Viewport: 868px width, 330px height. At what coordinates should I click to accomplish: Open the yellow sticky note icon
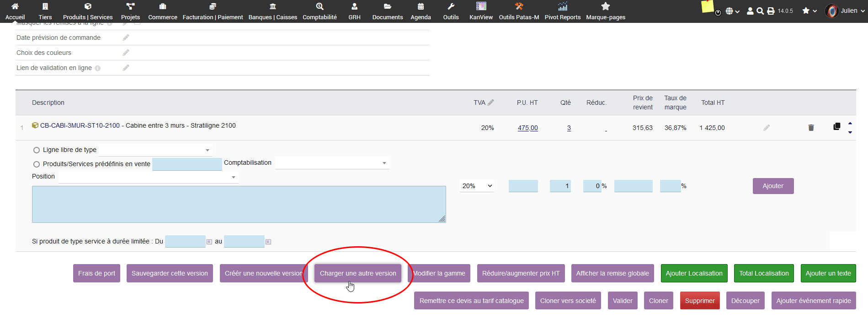click(707, 7)
